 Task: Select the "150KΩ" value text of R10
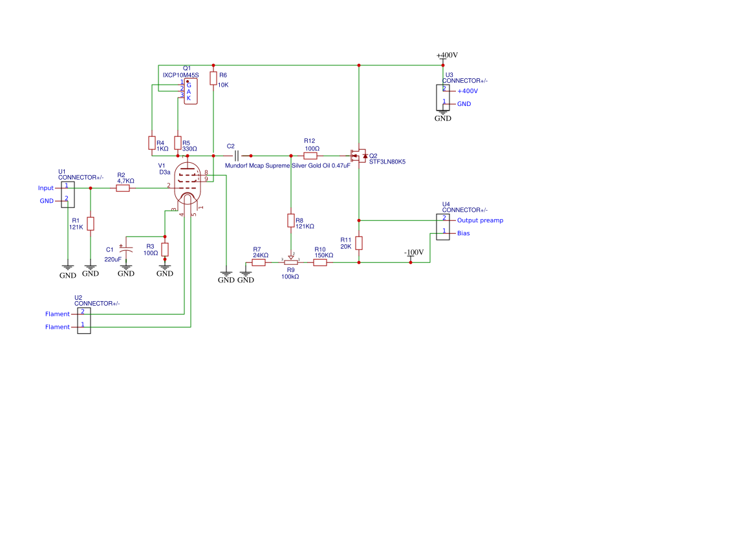pos(323,256)
